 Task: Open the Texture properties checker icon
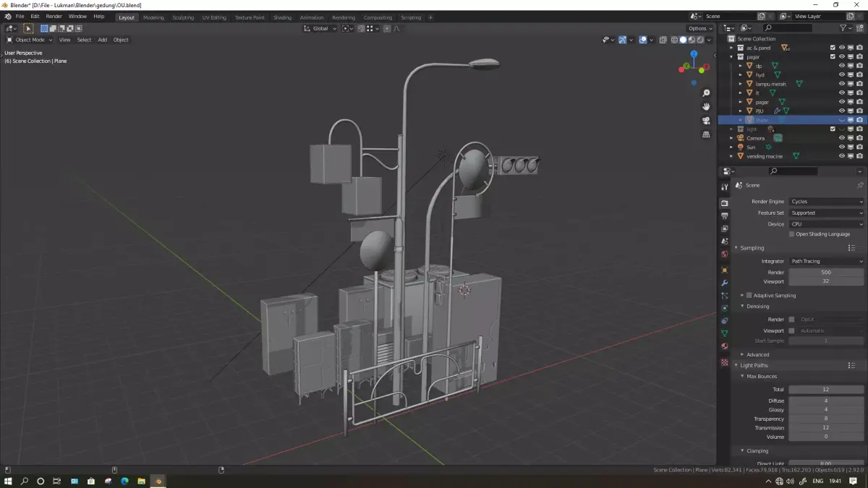point(725,362)
